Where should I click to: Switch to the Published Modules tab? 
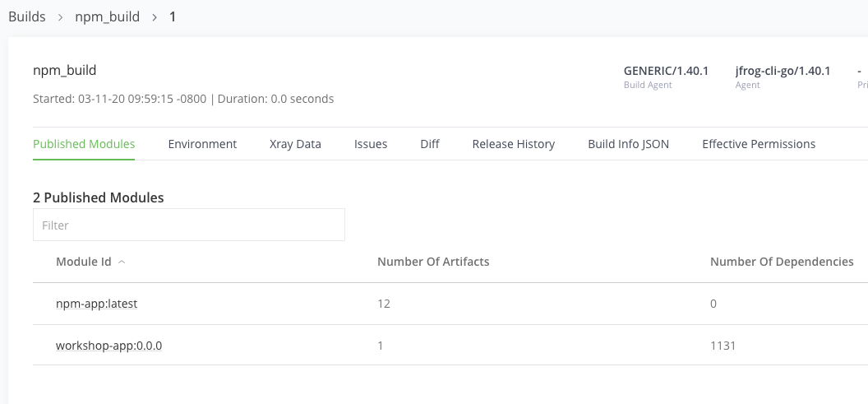coord(84,144)
